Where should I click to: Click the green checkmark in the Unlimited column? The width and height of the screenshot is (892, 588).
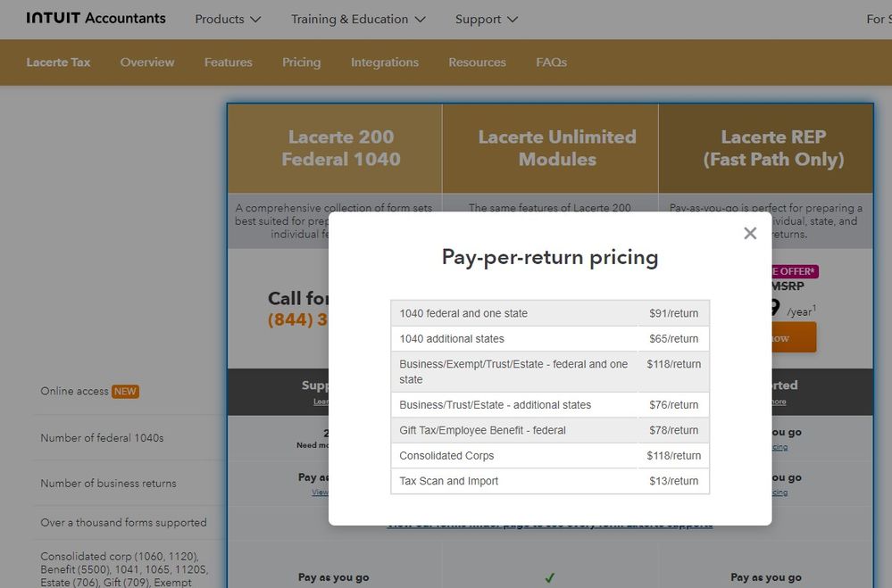coord(550,577)
